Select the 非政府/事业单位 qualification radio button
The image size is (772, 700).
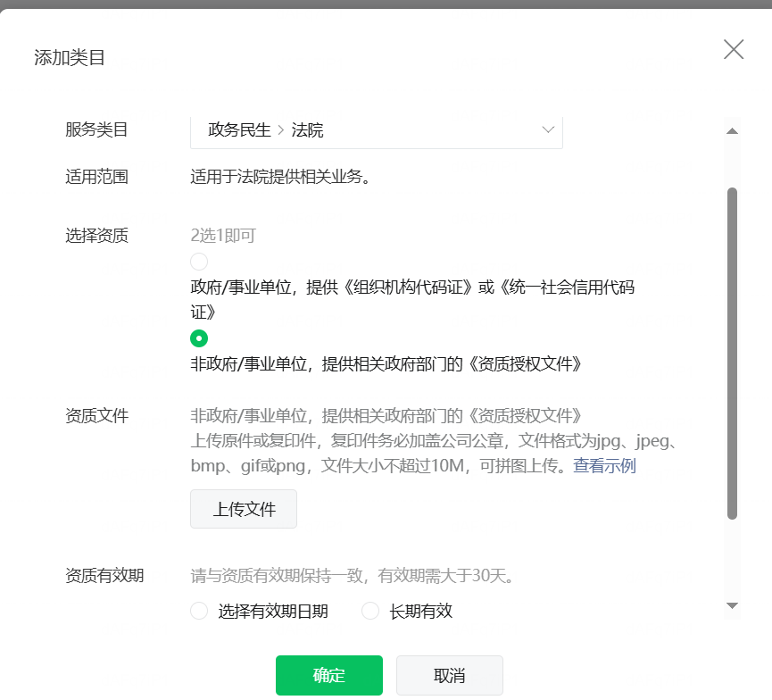point(199,338)
